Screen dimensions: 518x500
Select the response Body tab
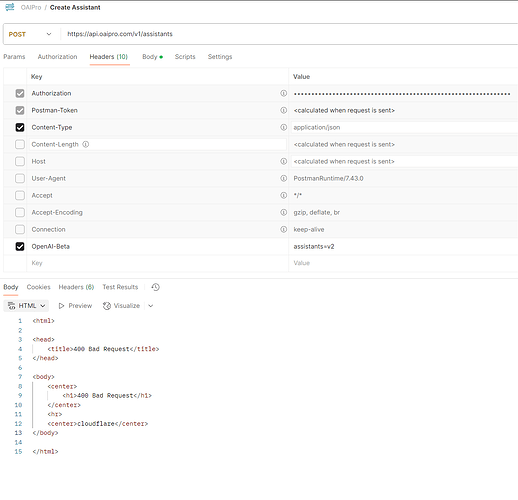(11, 287)
